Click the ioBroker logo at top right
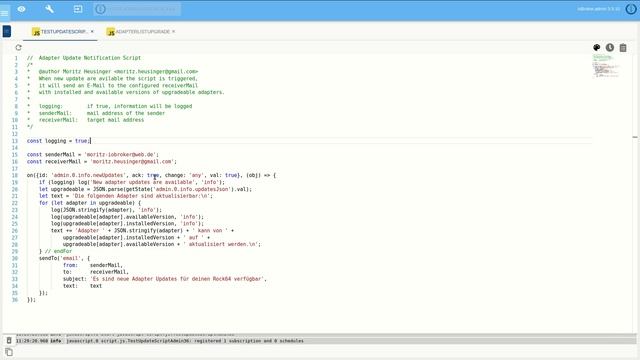 (x=631, y=9)
